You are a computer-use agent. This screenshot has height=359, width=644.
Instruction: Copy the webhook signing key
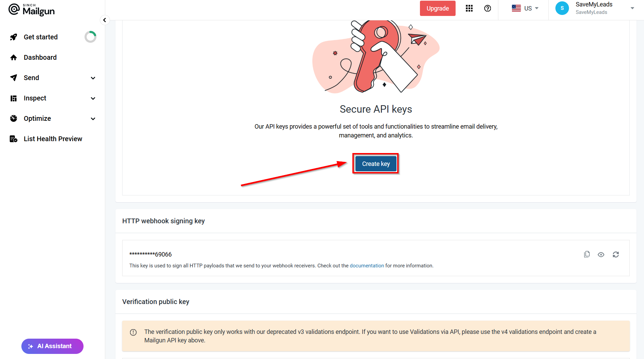point(587,254)
